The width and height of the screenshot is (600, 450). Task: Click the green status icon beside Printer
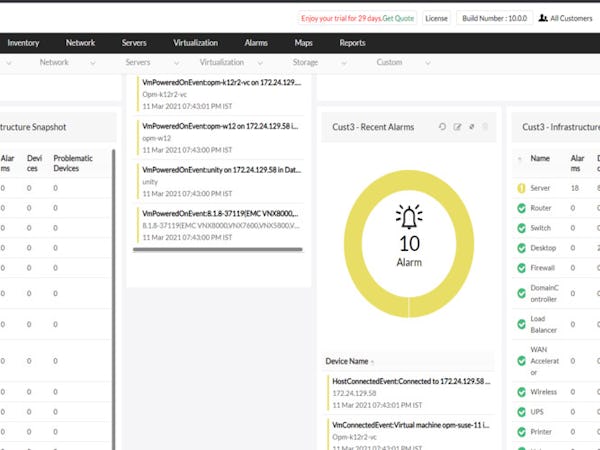point(521,432)
